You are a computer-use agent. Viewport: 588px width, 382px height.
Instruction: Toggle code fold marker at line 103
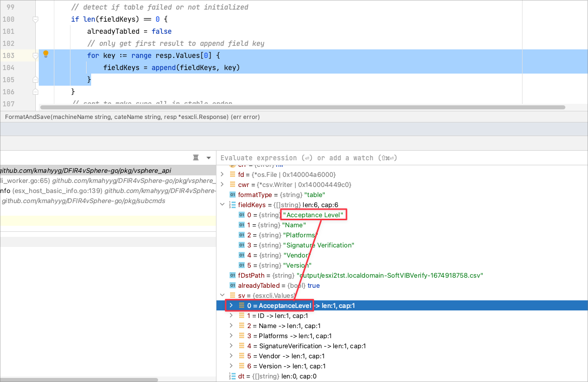pyautogui.click(x=35, y=55)
